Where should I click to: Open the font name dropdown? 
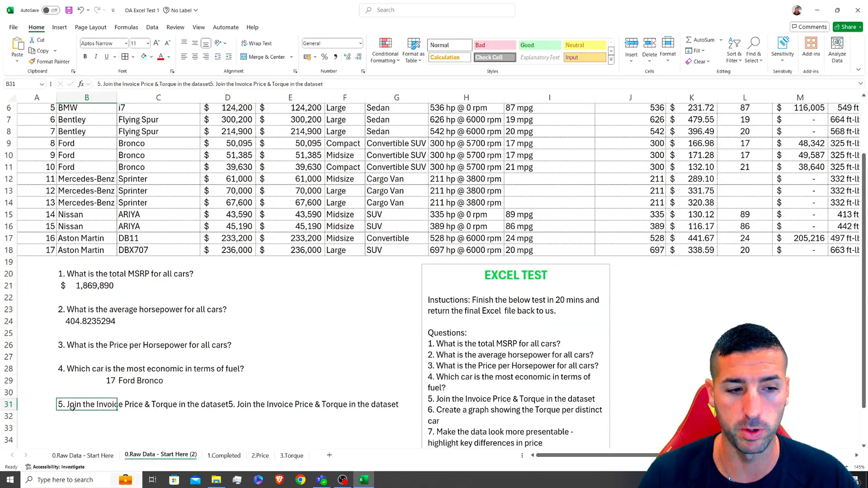click(126, 43)
